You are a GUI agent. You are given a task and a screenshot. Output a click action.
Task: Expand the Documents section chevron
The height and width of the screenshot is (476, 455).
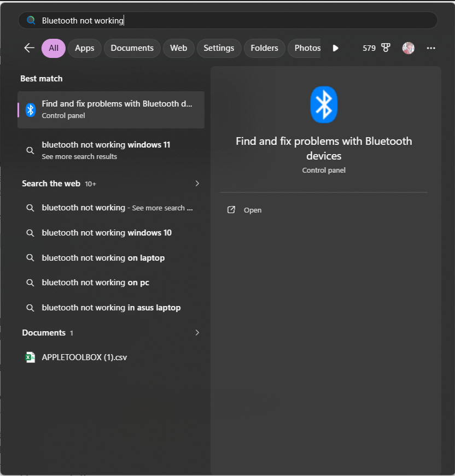[x=197, y=333]
